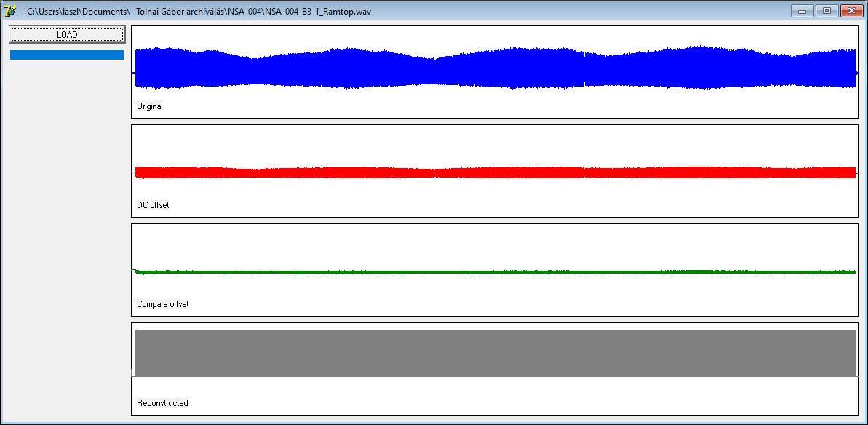Click the application icon in the title bar

click(x=9, y=11)
